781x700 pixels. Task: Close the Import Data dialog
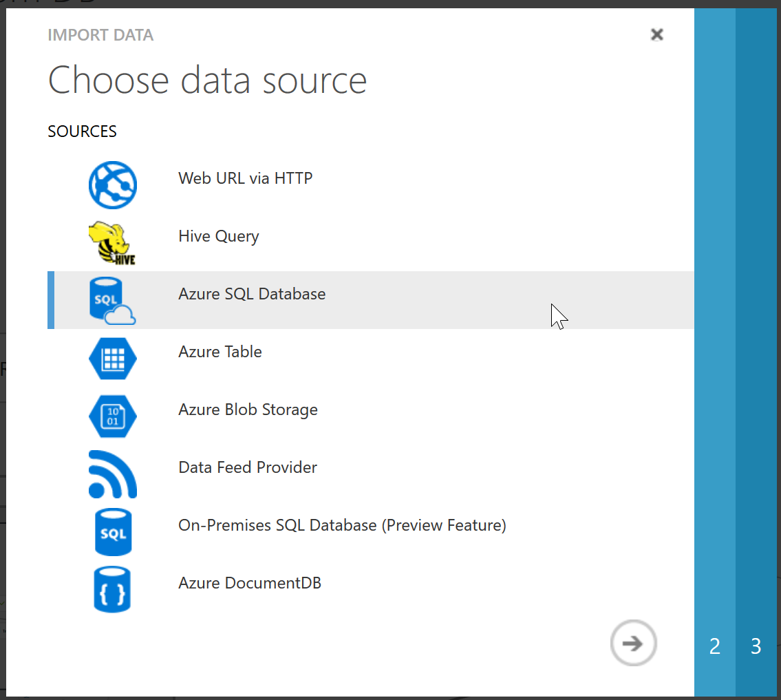(657, 34)
